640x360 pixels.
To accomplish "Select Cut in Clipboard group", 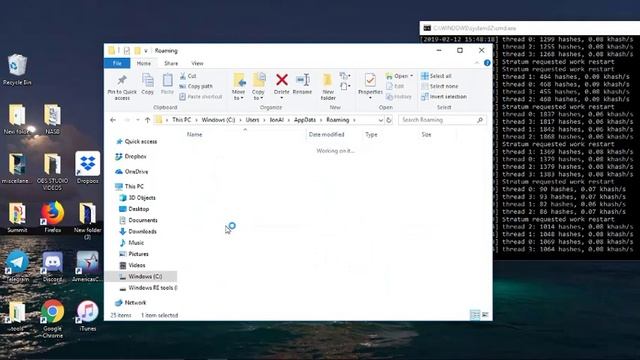I will coord(188,76).
